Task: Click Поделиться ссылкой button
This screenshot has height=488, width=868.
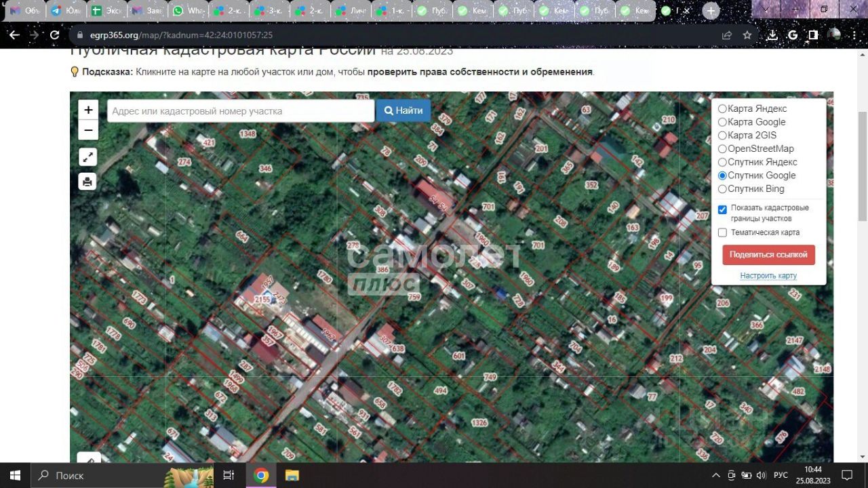Action: pos(768,255)
